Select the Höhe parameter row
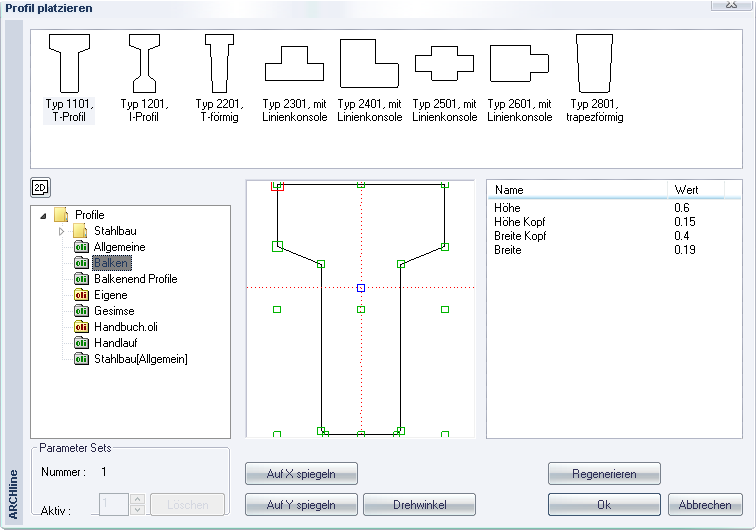 pyautogui.click(x=613, y=208)
